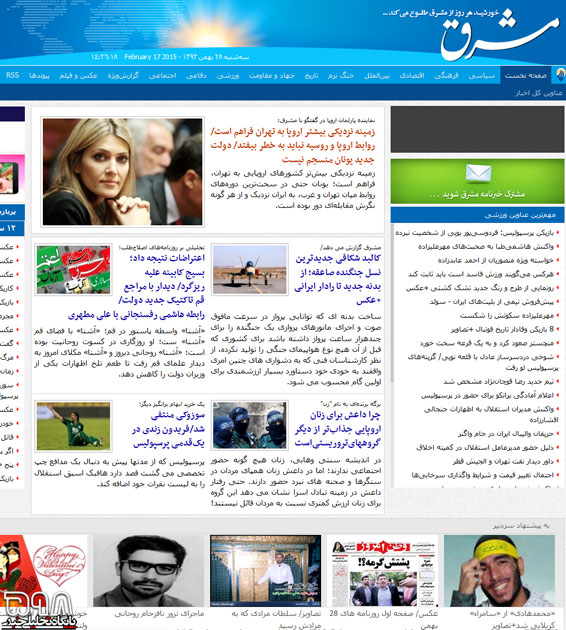The height and width of the screenshot is (630, 566).
Task: Click عناوین کل اخبار in the sub-bar
Action: (x=539, y=93)
